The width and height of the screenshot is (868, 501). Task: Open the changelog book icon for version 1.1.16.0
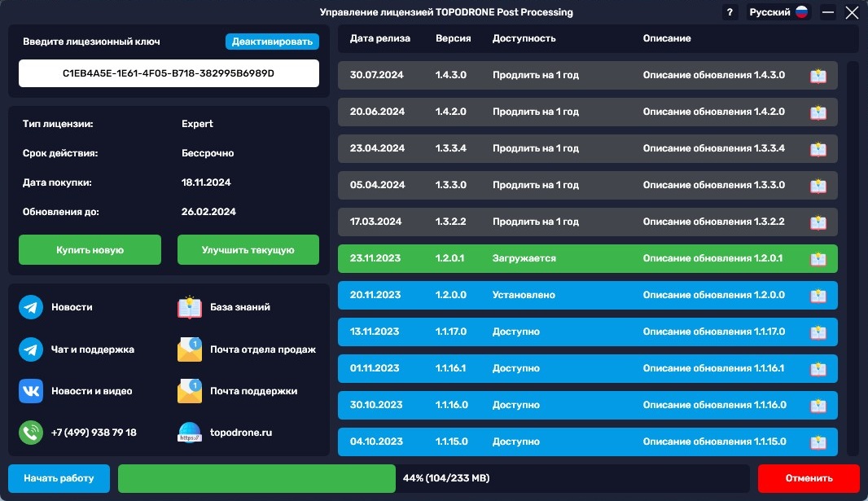pyautogui.click(x=818, y=405)
